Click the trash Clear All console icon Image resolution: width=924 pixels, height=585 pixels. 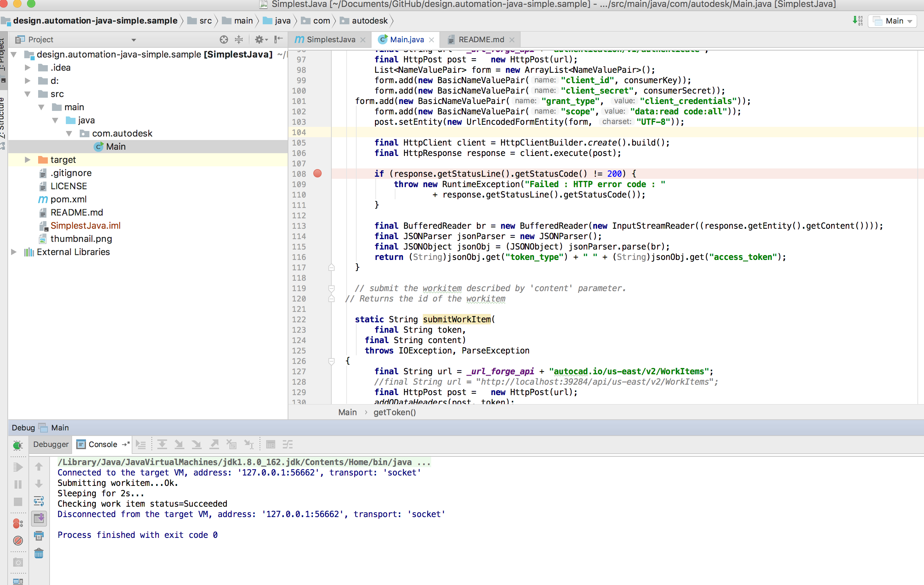click(x=39, y=553)
